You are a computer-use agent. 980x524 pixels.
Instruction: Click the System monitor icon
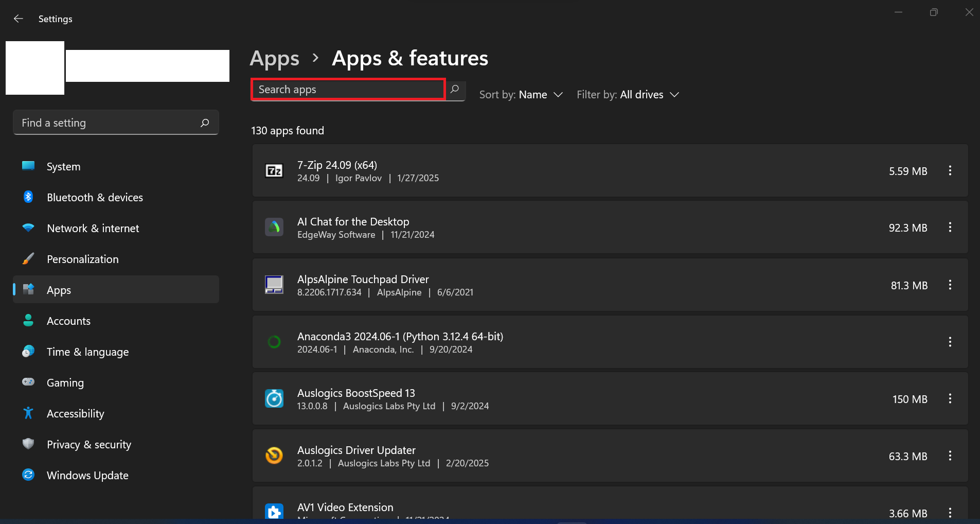tap(28, 166)
